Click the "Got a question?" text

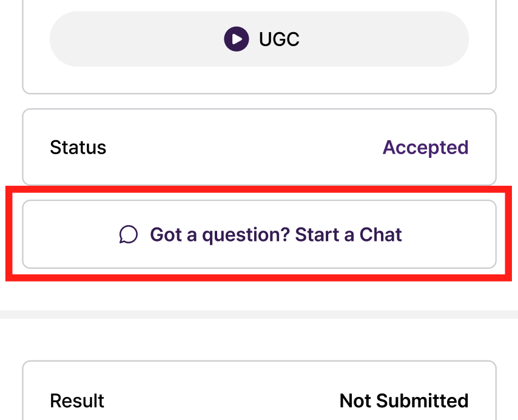[220, 234]
